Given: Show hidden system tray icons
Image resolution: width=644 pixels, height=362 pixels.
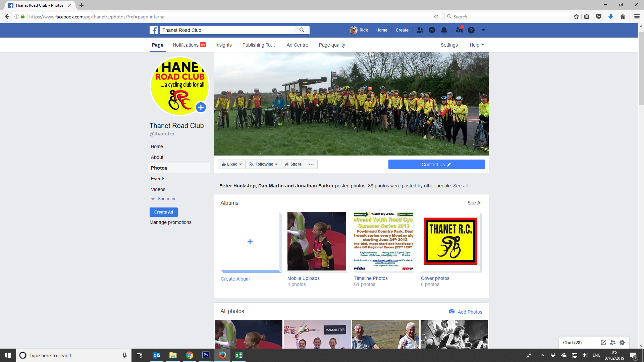Looking at the screenshot, I should [542, 355].
